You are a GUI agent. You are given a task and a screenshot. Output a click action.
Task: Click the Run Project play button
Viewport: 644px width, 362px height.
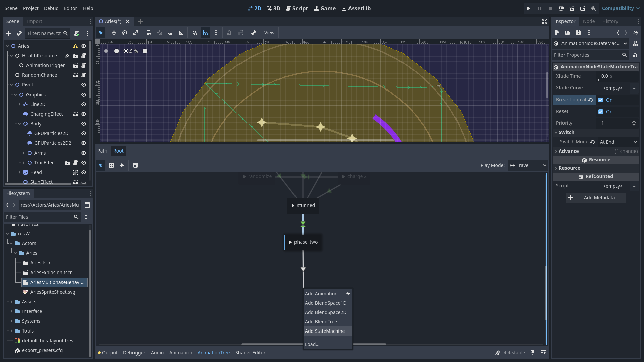pyautogui.click(x=529, y=8)
